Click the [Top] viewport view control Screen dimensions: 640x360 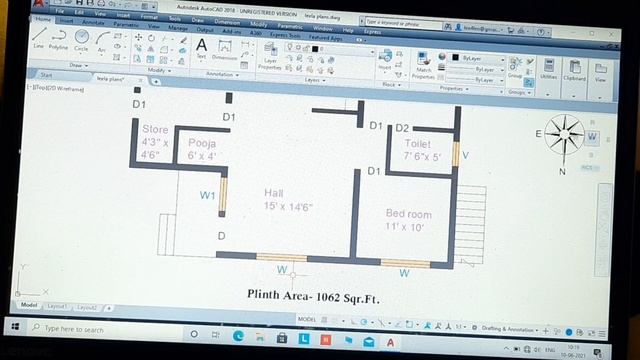point(40,88)
